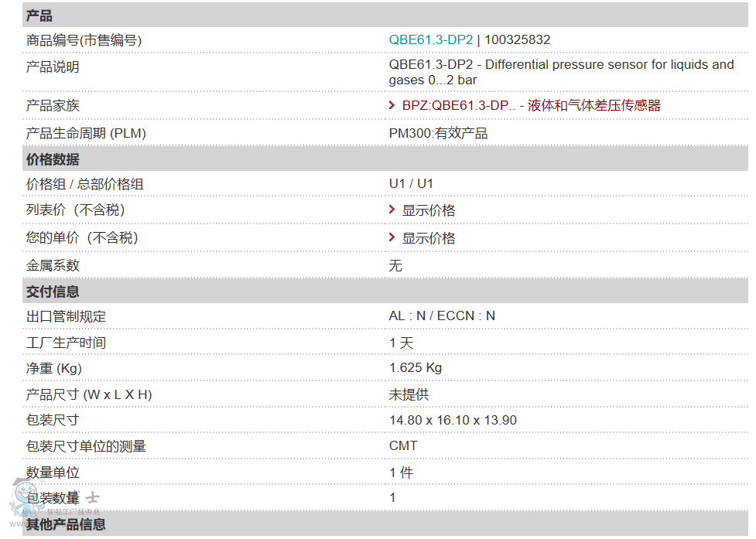This screenshot has width=756, height=539.
Task: Click the packaging dimensions 14.80 x 16.10 x 13.90
Action: coord(453,421)
